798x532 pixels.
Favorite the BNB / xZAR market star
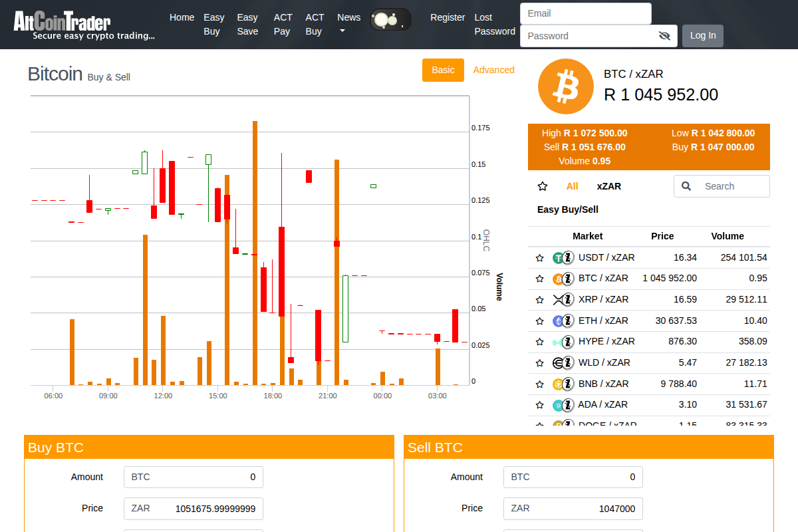click(x=540, y=384)
